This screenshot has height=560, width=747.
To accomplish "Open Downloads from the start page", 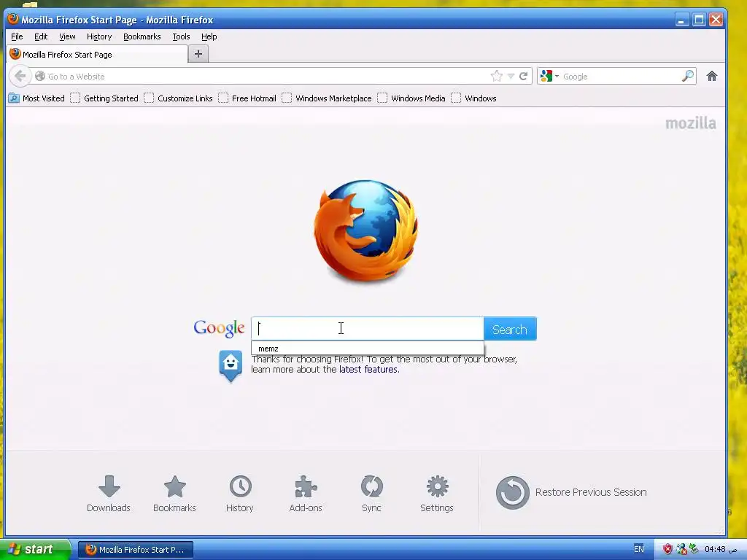I will pyautogui.click(x=109, y=494).
